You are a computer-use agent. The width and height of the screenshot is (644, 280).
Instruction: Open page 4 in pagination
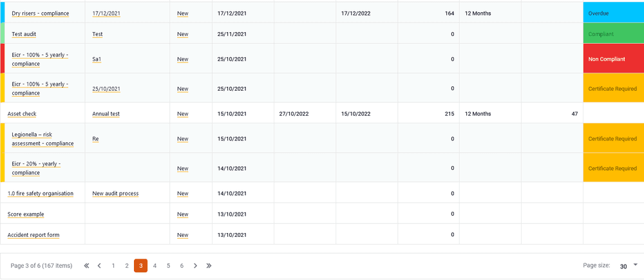155,266
